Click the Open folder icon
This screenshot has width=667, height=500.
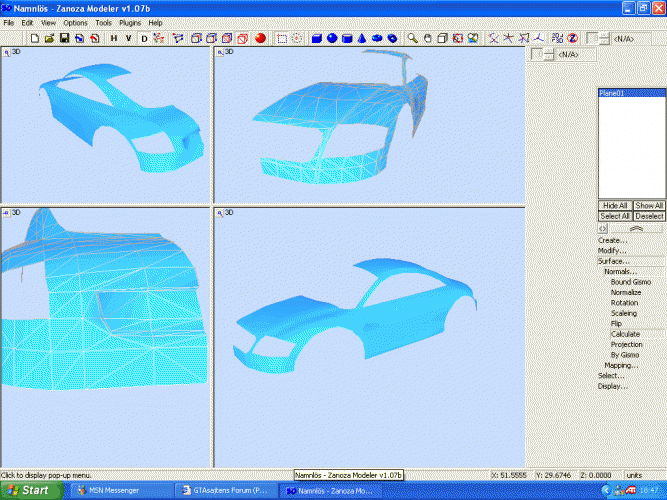[49, 38]
